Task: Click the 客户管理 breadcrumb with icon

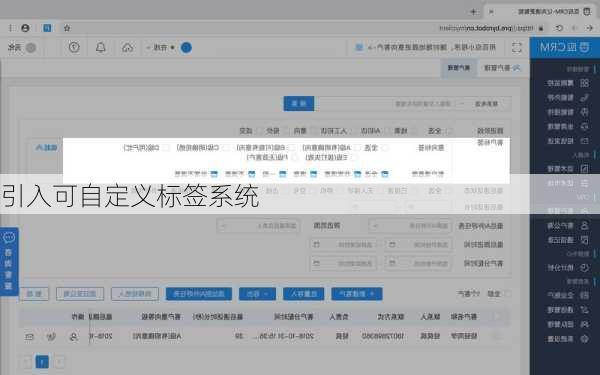Action: [502, 68]
